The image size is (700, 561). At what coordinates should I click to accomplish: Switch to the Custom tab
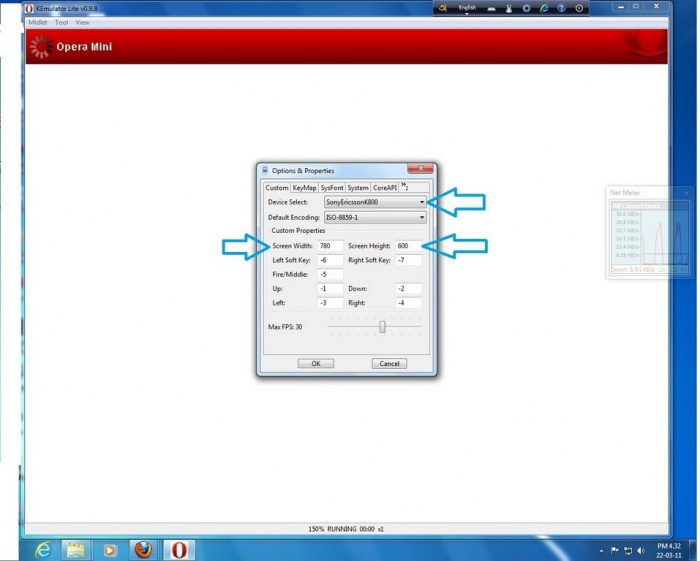tap(277, 187)
